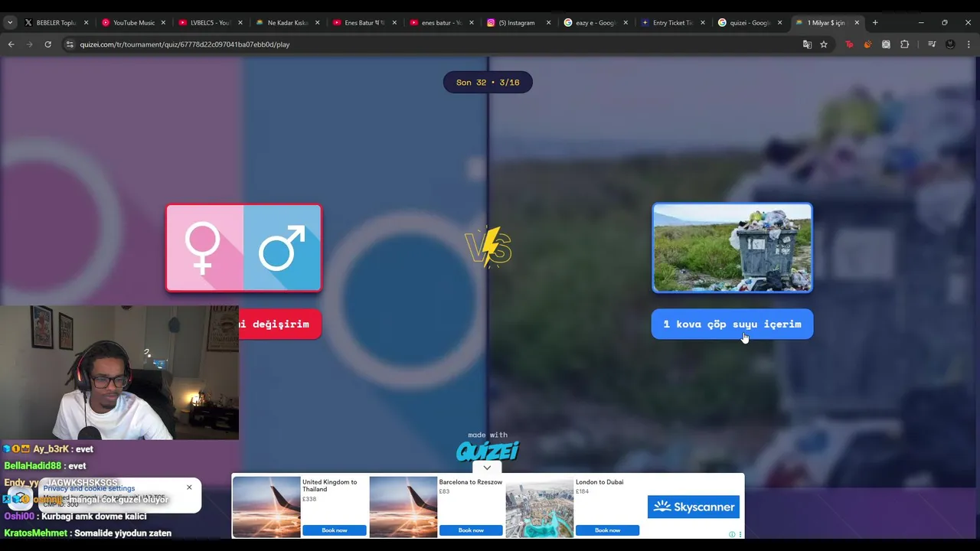
Task: Switch to quizei Google tab
Action: point(751,23)
